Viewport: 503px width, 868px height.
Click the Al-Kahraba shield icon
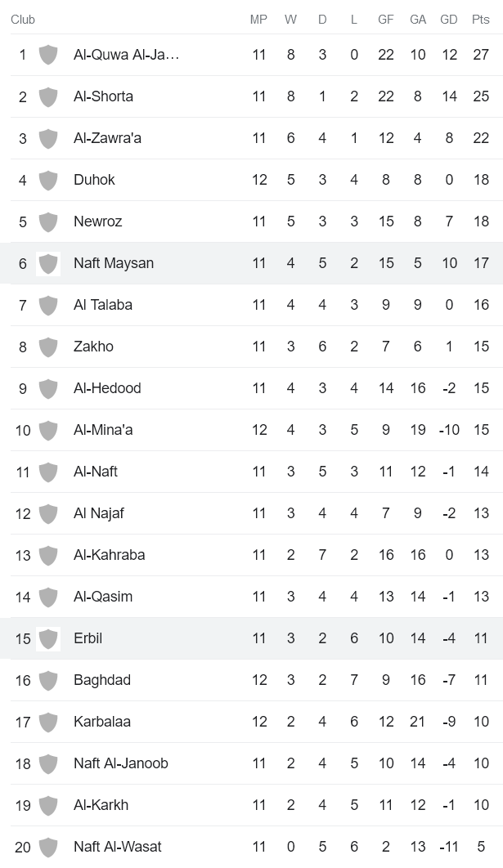pyautogui.click(x=50, y=554)
